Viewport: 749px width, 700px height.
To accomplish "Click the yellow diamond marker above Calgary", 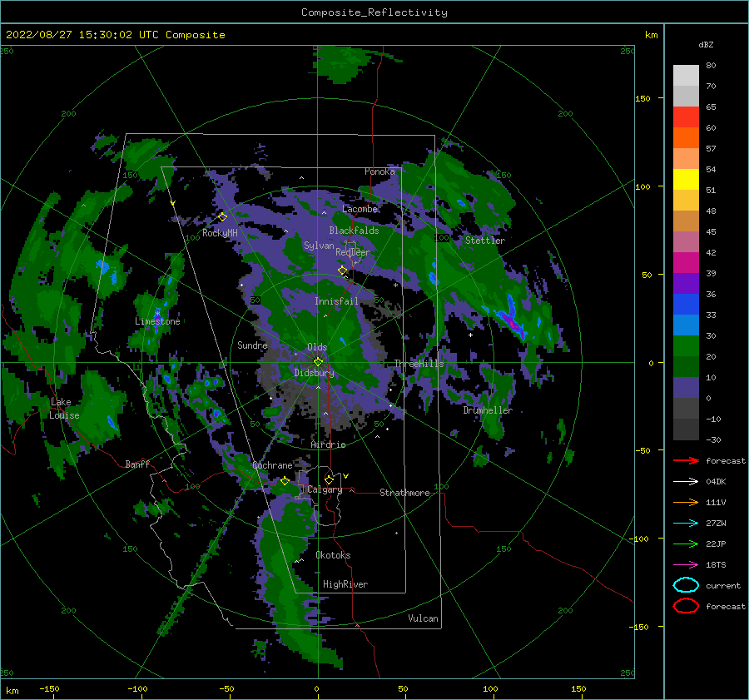I will click(329, 479).
